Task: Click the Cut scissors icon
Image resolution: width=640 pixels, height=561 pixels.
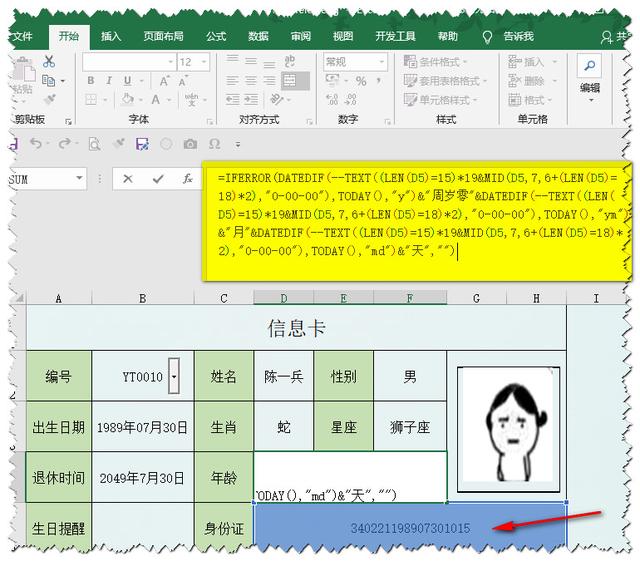Action: tap(49, 62)
